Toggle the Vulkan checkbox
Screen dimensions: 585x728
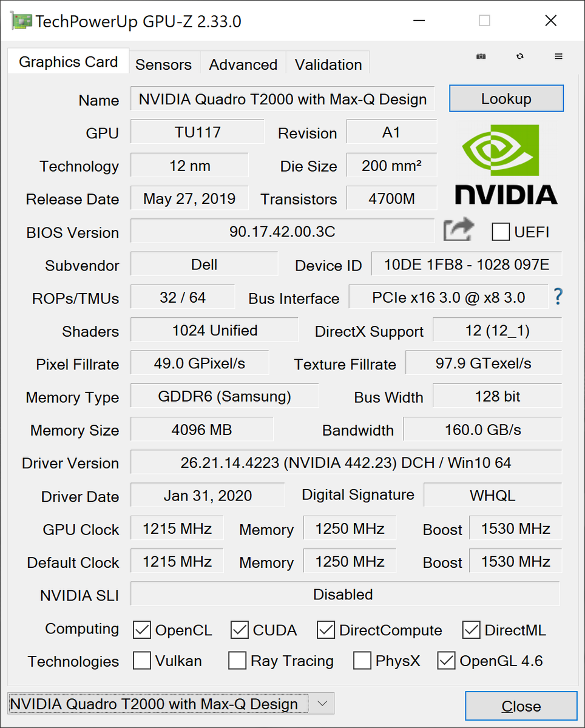[x=142, y=661]
